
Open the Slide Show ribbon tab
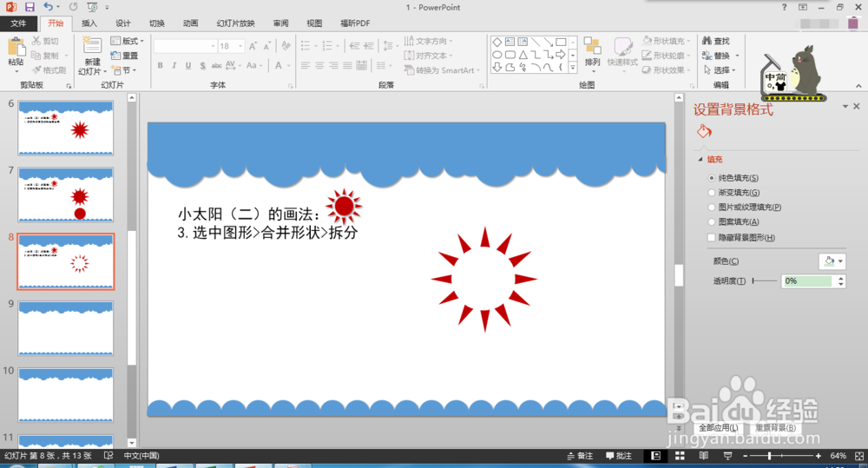tap(236, 23)
